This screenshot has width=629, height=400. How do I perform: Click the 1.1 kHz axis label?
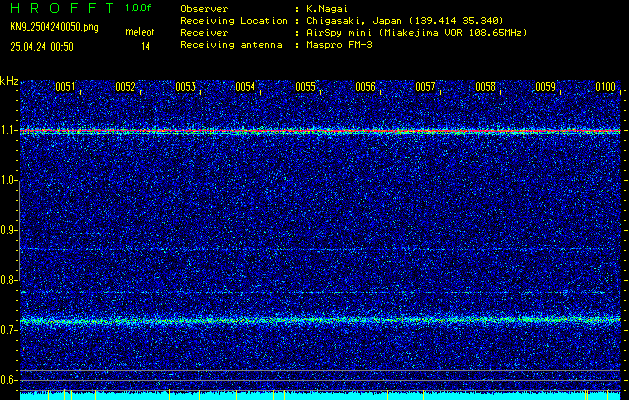tap(7, 131)
